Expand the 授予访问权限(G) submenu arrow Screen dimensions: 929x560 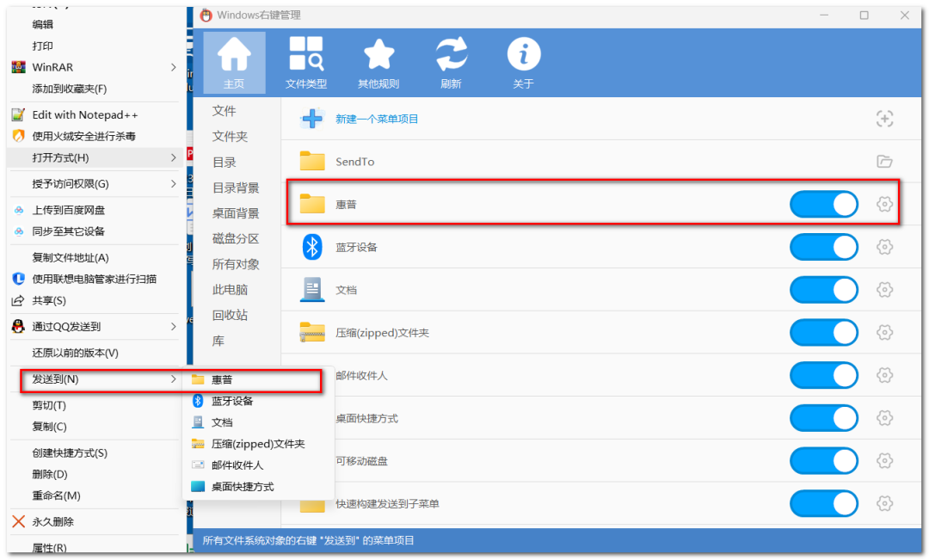(x=174, y=184)
